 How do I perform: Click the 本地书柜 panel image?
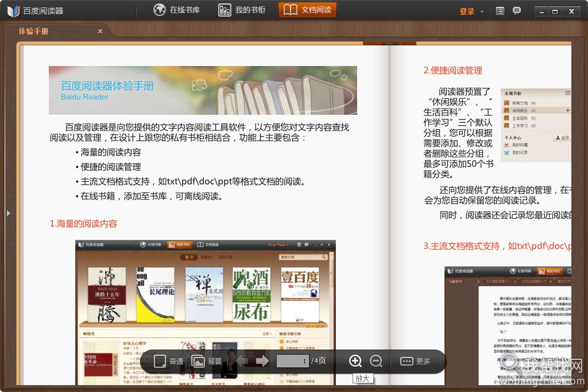(x=536, y=125)
